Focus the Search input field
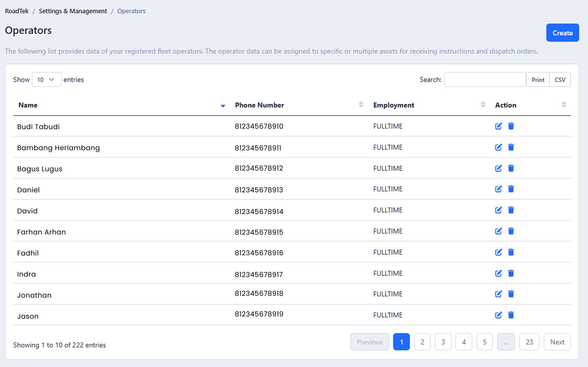Viewport: 588px width, 367px height. pos(485,80)
